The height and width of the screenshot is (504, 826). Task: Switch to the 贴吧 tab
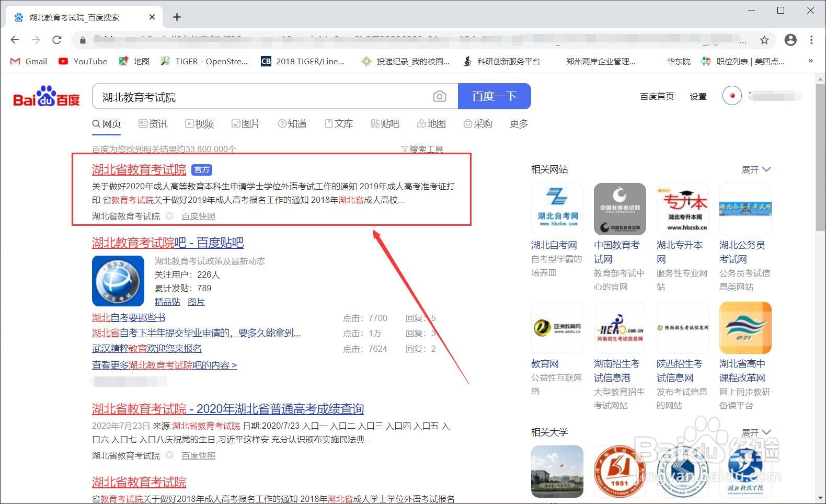point(385,124)
